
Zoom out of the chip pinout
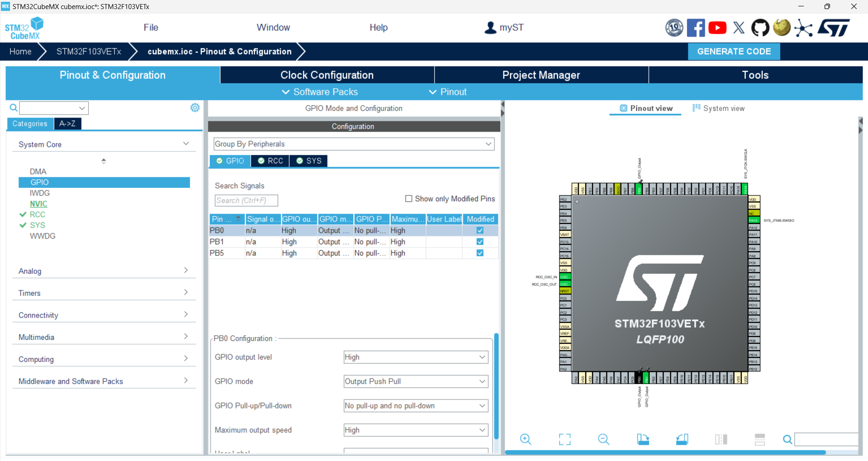pyautogui.click(x=603, y=439)
